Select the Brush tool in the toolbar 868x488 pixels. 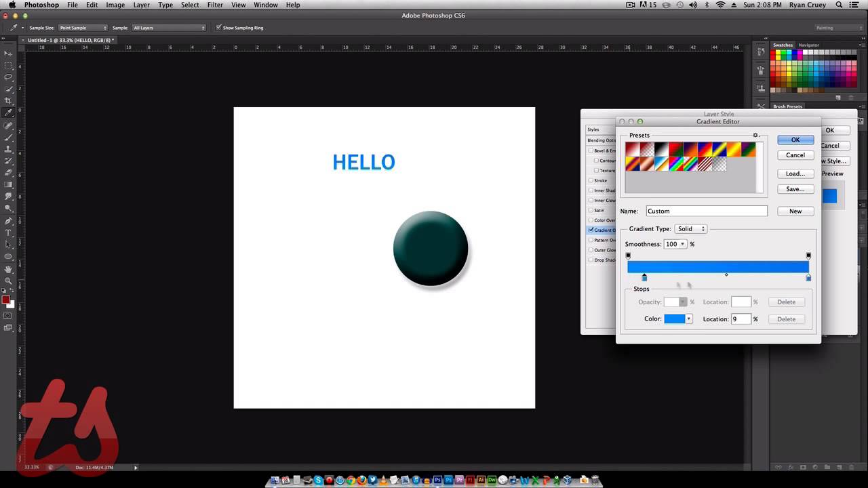pos(8,137)
